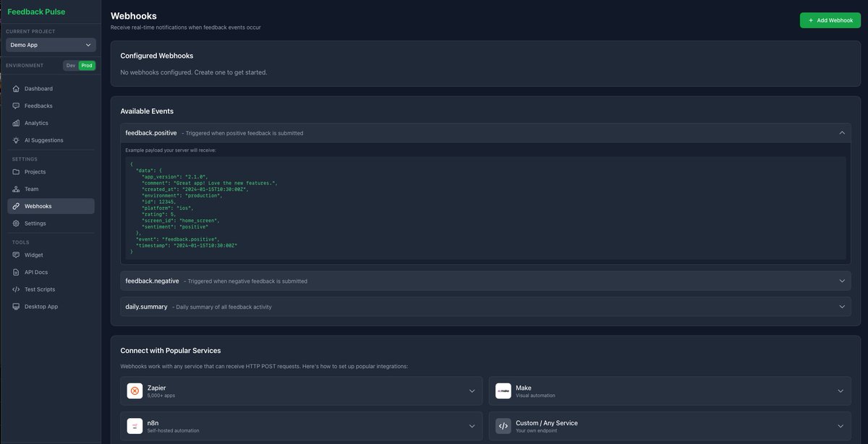Open the Demo App project dropdown
This screenshot has height=444, width=868.
click(51, 45)
